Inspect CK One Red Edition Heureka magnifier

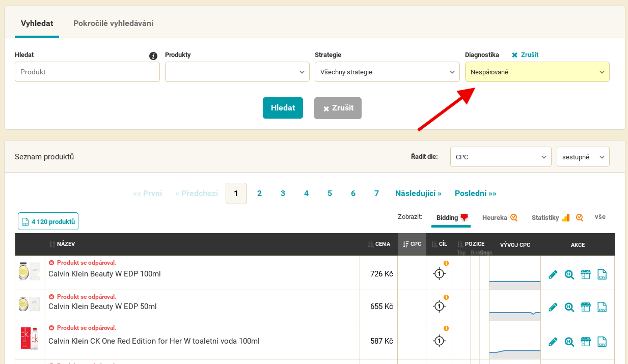569,342
